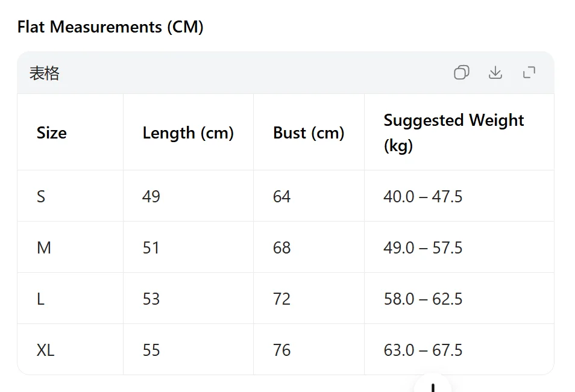Click the Size column header
Image resolution: width=575 pixels, height=392 pixels.
52,132
